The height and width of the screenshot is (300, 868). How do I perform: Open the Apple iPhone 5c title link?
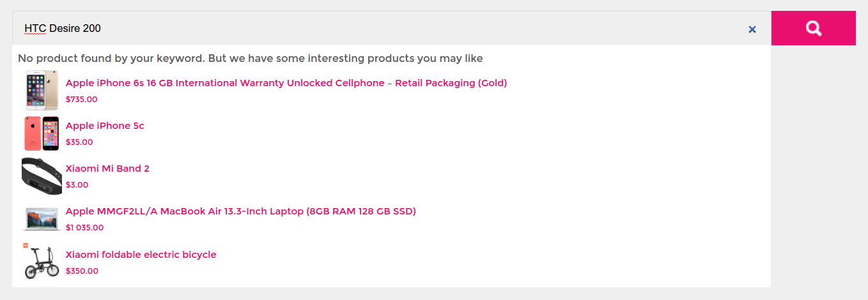(105, 126)
